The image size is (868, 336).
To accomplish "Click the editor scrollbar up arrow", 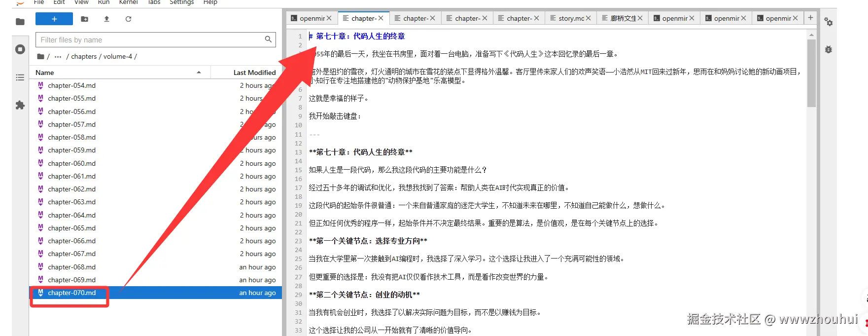I will point(811,35).
